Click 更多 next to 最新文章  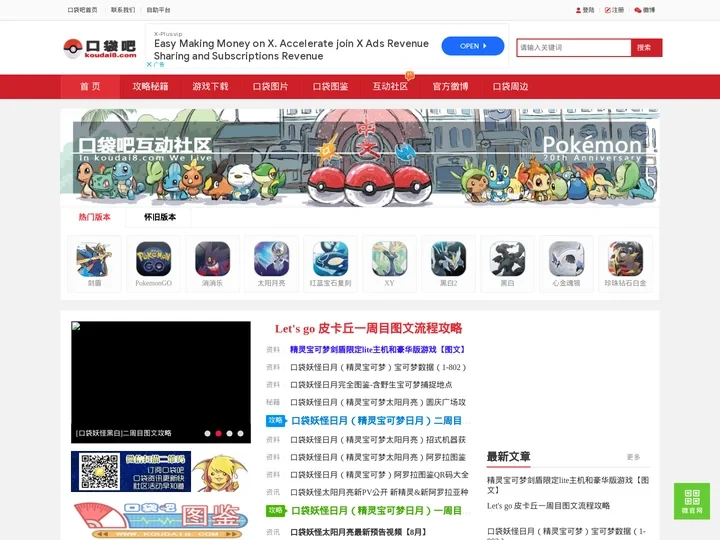pyautogui.click(x=633, y=457)
